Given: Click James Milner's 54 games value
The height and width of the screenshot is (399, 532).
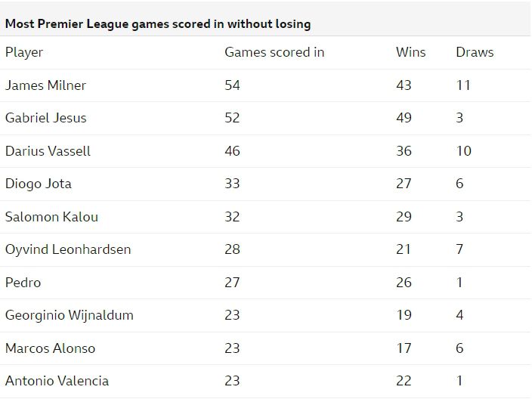Looking at the screenshot, I should pyautogui.click(x=232, y=85).
